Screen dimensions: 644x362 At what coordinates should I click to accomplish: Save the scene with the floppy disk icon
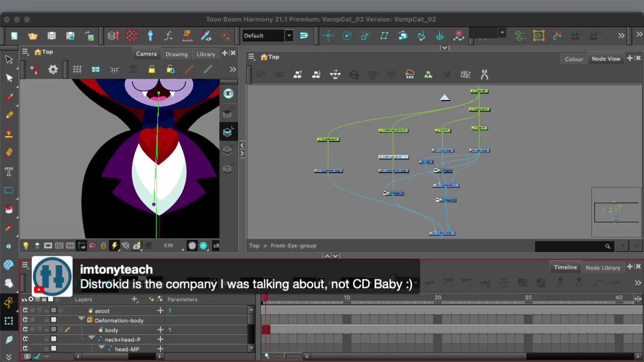click(x=51, y=36)
